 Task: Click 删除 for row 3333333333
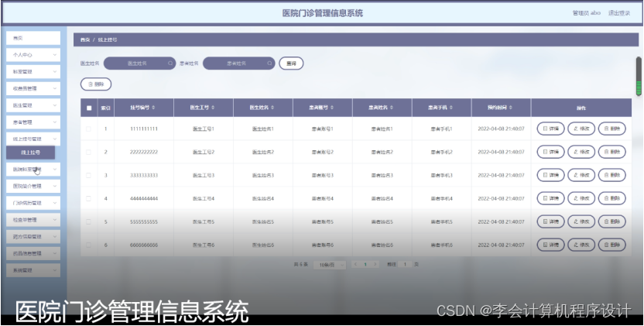tap(612, 175)
